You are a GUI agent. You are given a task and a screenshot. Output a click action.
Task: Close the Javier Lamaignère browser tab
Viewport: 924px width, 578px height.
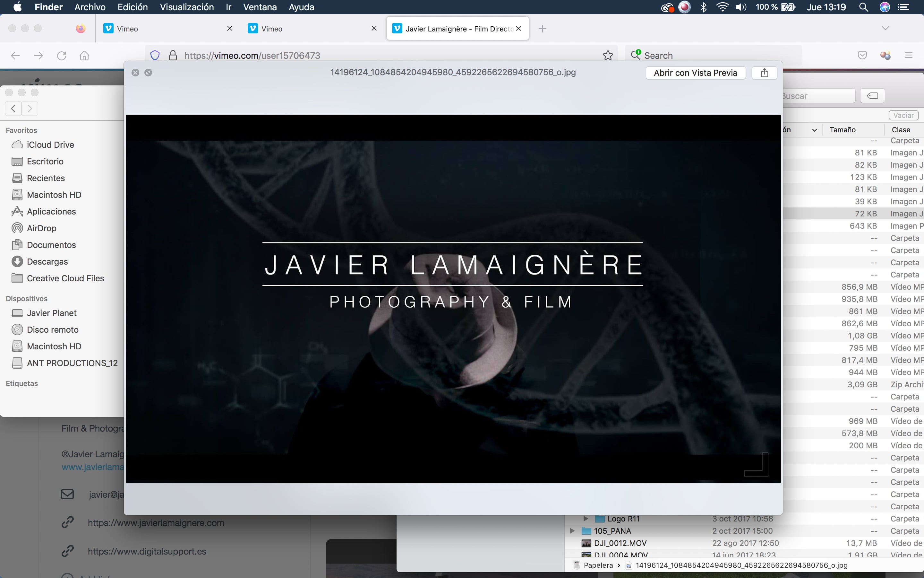pyautogui.click(x=518, y=28)
